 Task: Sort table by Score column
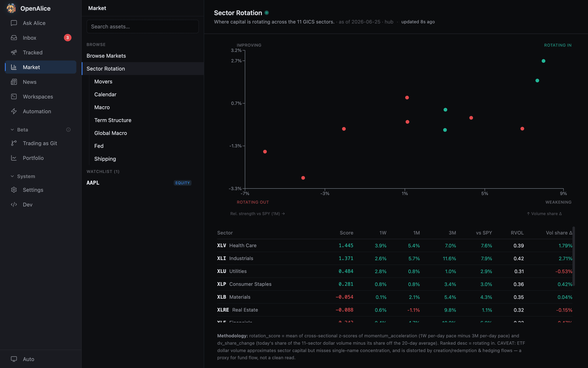pos(346,233)
